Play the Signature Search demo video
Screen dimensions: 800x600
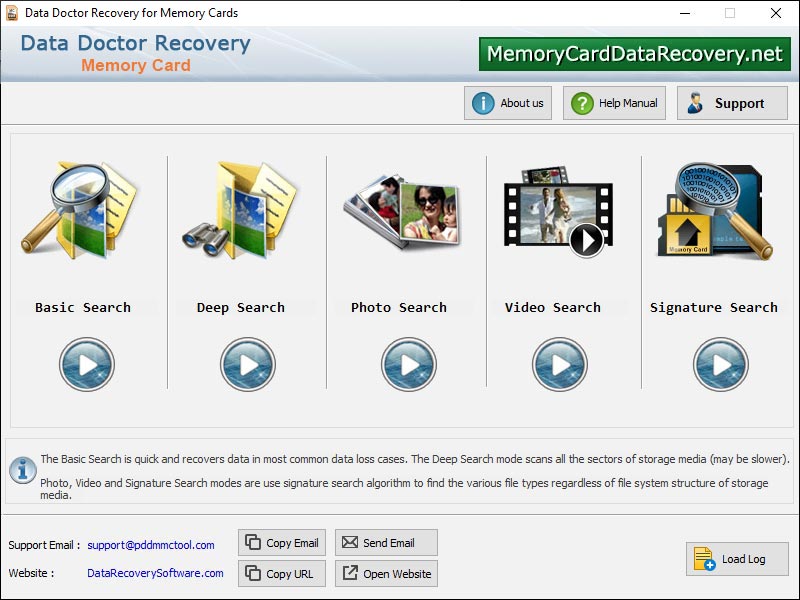tap(720, 364)
